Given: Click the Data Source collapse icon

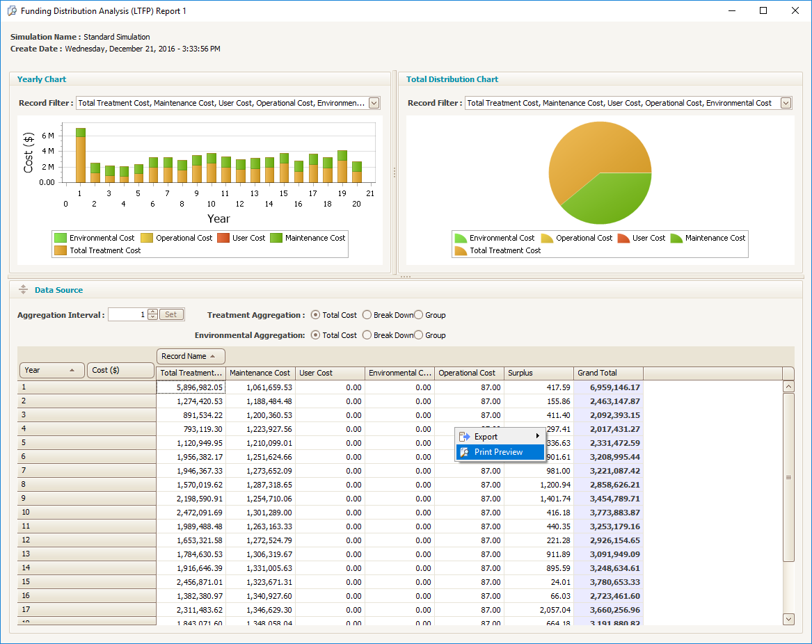Looking at the screenshot, I should pos(23,290).
